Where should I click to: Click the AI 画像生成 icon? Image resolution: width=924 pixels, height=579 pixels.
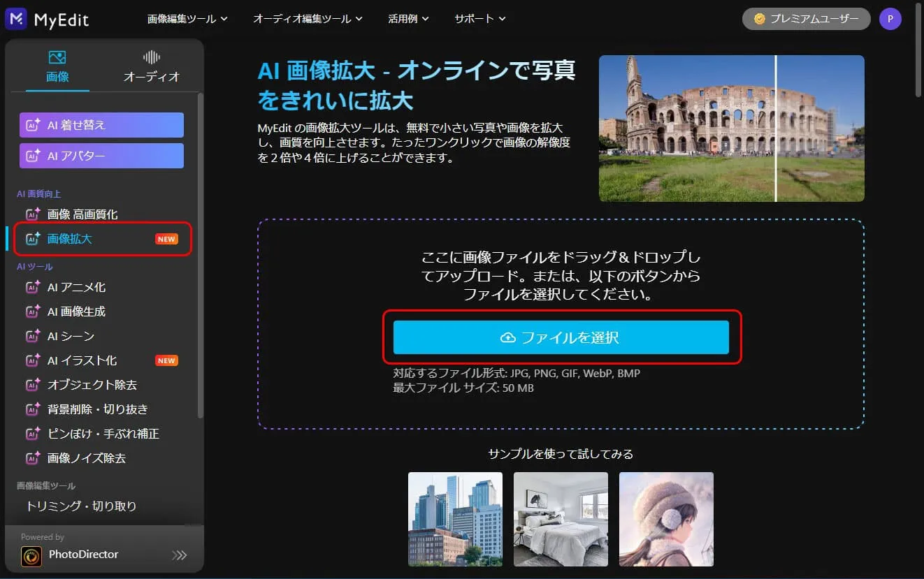coord(33,312)
